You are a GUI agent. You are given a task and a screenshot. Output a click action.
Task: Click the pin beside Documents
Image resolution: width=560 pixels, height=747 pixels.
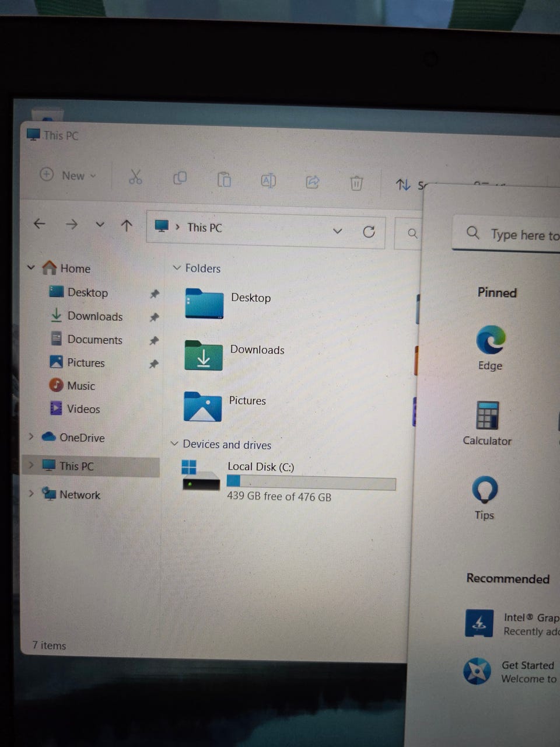point(154,340)
